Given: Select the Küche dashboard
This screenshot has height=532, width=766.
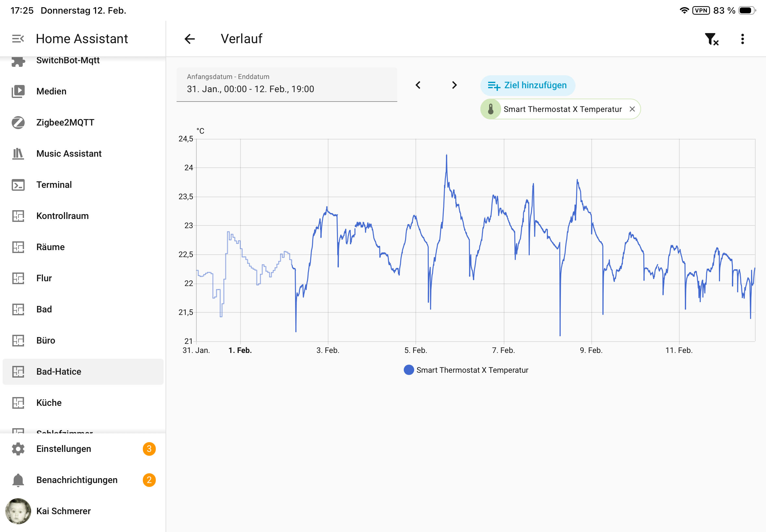Looking at the screenshot, I should (x=49, y=403).
